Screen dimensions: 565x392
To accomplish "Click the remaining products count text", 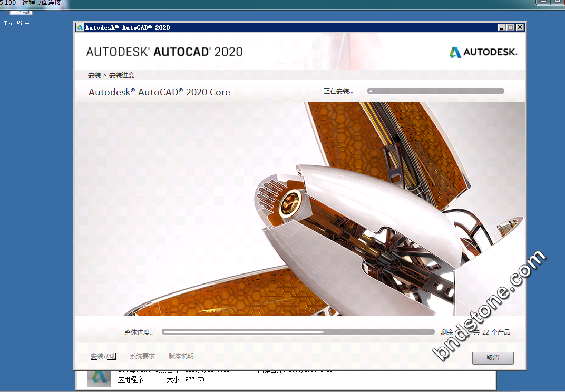I will (475, 332).
